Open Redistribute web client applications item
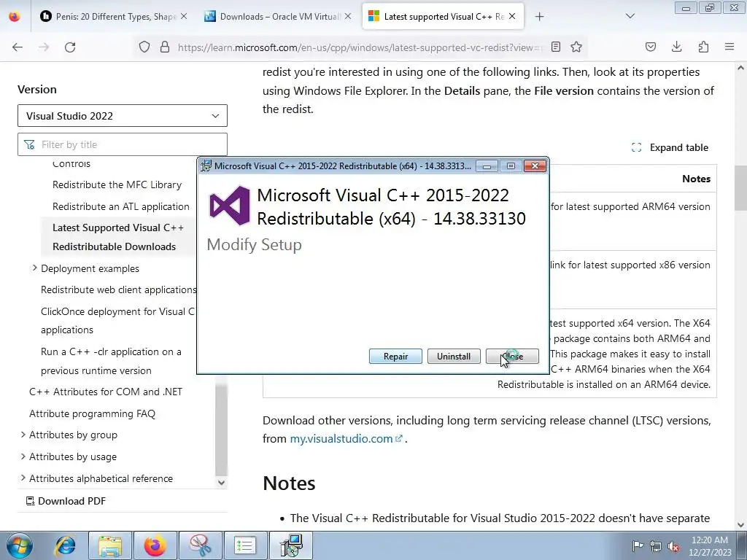Viewport: 747px width, 560px height. pos(119,289)
